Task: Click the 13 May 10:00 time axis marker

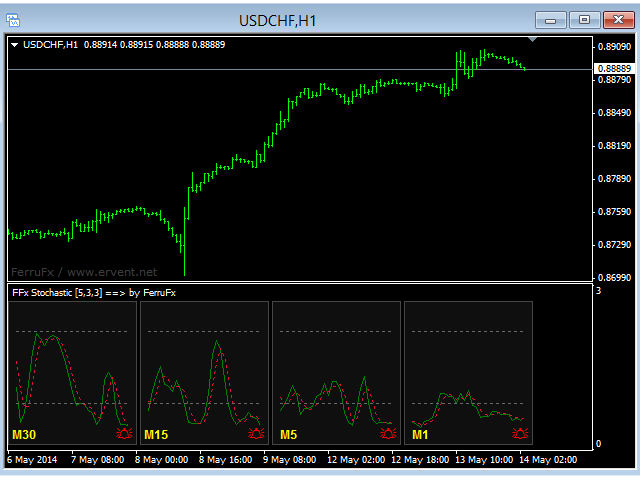Action: (484, 460)
